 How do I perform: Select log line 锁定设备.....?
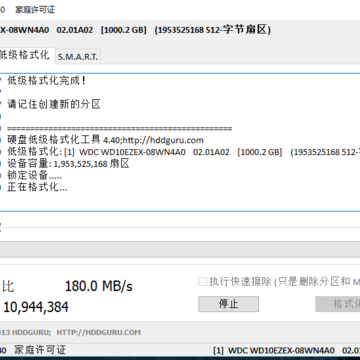34,176
